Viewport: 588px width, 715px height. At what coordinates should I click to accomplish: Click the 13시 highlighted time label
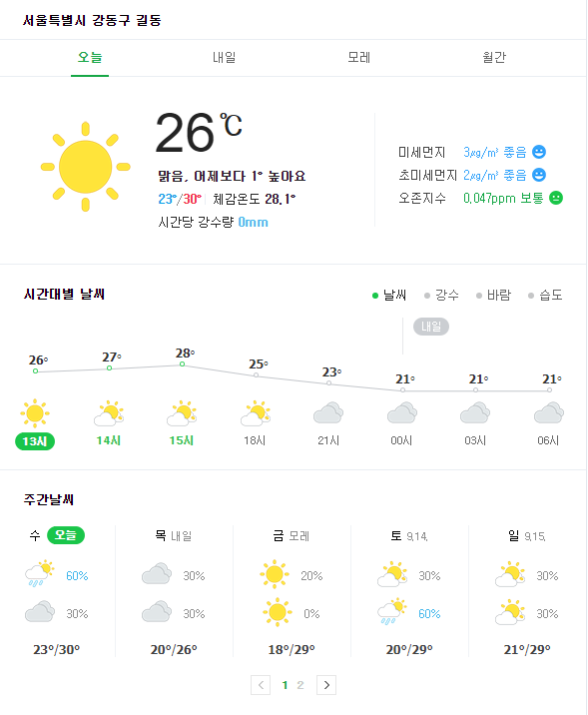(35, 441)
